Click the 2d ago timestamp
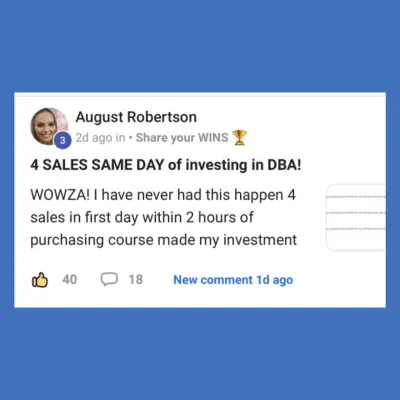The height and width of the screenshot is (400, 400). pos(94,138)
